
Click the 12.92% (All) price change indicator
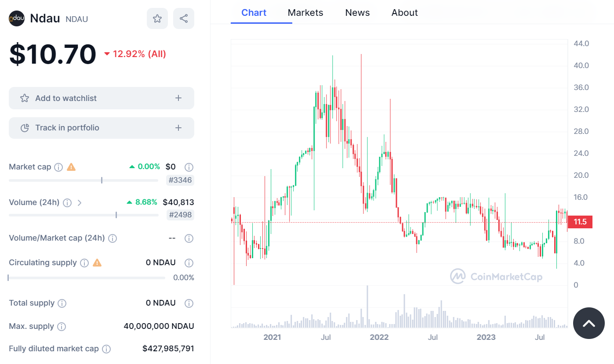click(135, 54)
